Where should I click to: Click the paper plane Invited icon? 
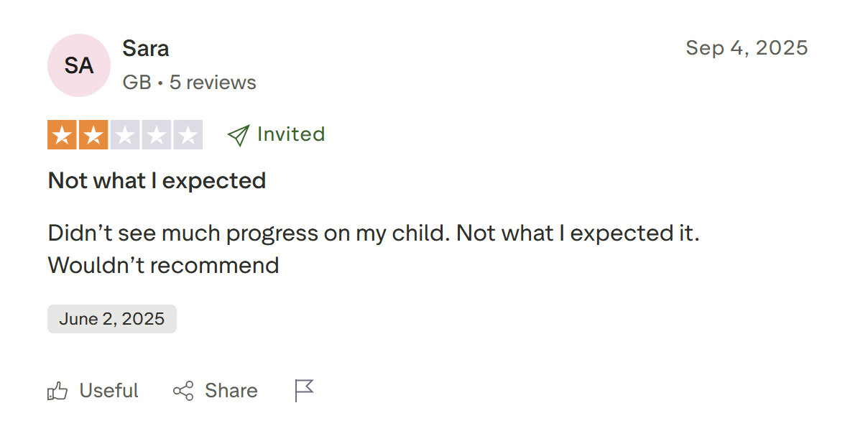238,135
